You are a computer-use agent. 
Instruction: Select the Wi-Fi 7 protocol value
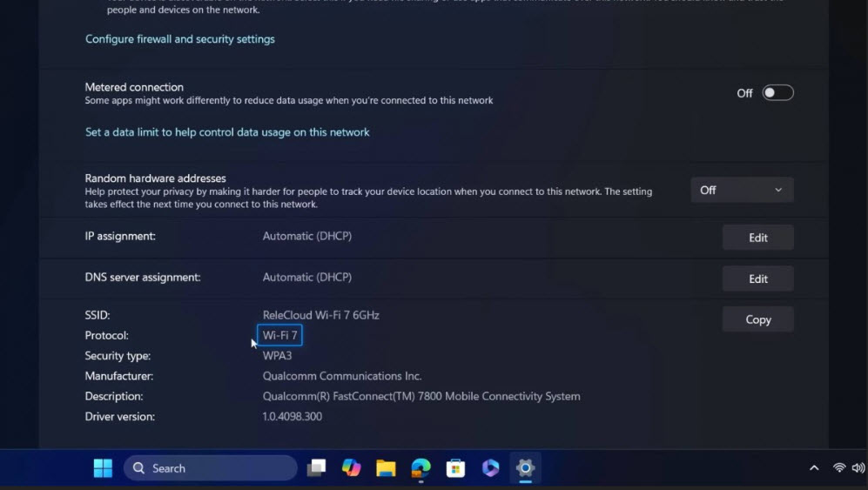279,336
